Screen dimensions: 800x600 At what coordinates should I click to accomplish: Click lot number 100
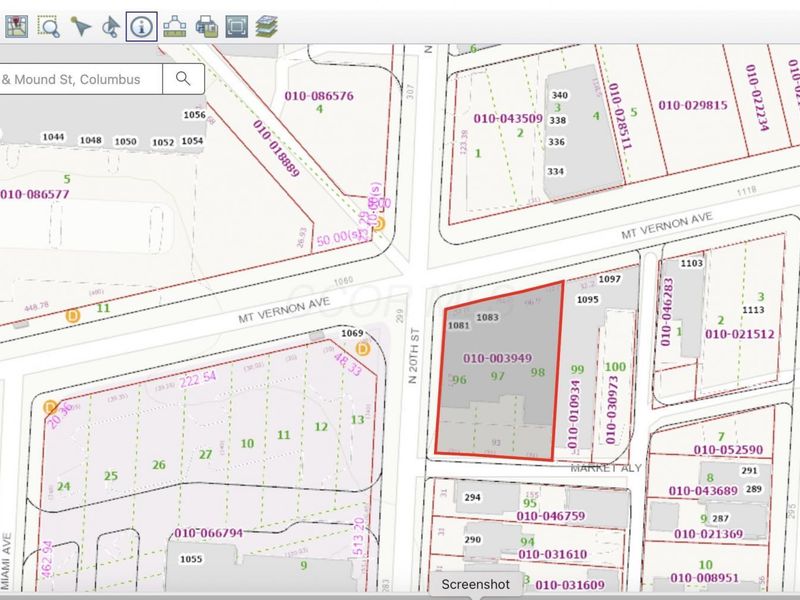coord(615,366)
